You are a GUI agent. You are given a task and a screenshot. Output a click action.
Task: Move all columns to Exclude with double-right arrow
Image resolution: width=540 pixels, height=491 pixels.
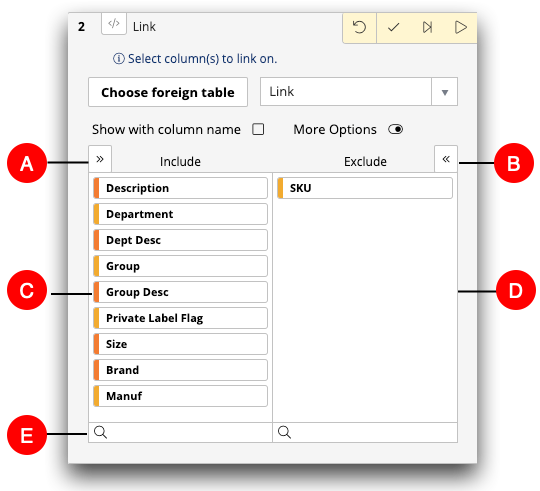point(100,159)
